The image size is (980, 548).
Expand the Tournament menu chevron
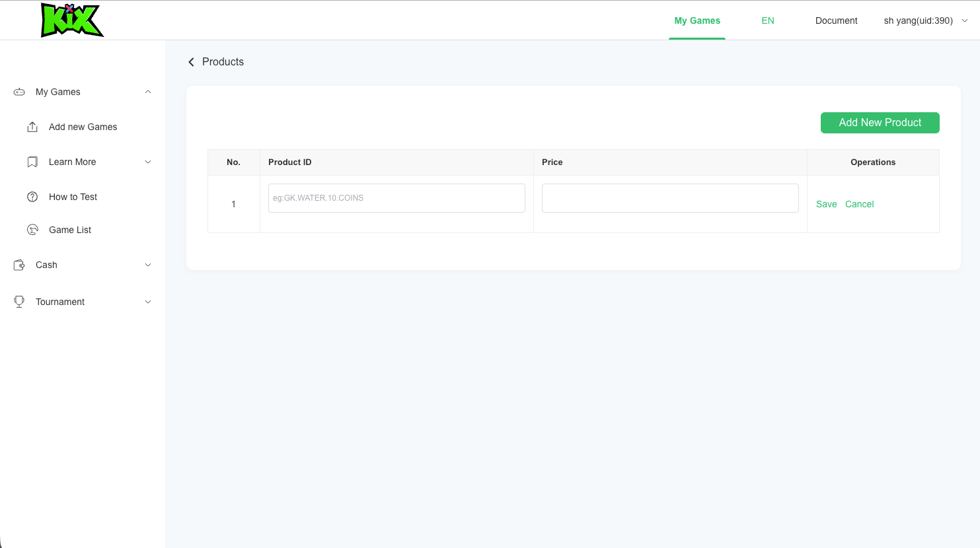(x=148, y=302)
